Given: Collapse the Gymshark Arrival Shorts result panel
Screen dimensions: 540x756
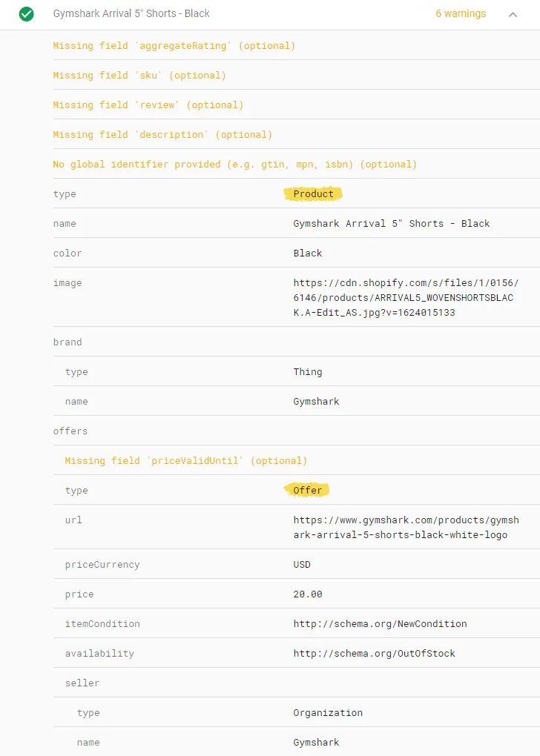Looking at the screenshot, I should click(x=513, y=14).
